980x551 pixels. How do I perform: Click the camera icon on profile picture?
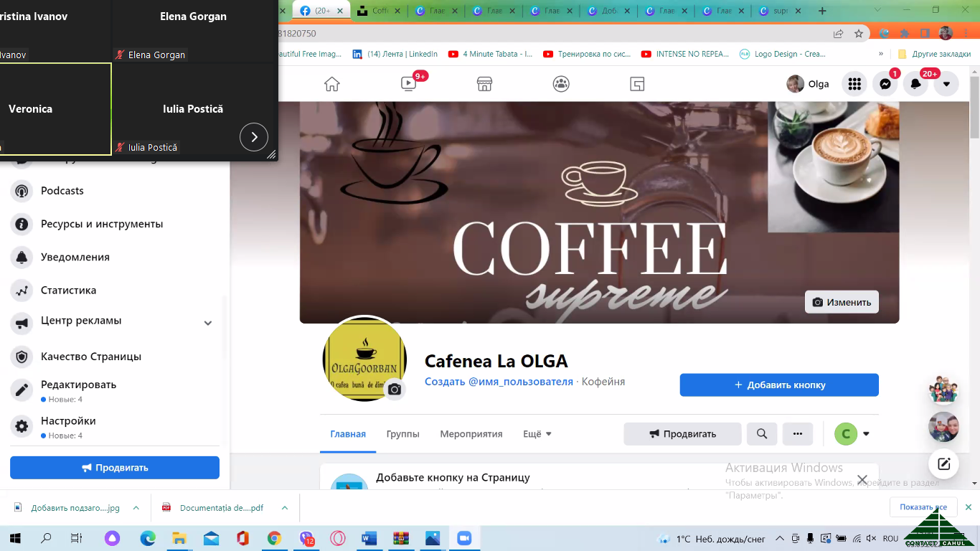tap(394, 389)
